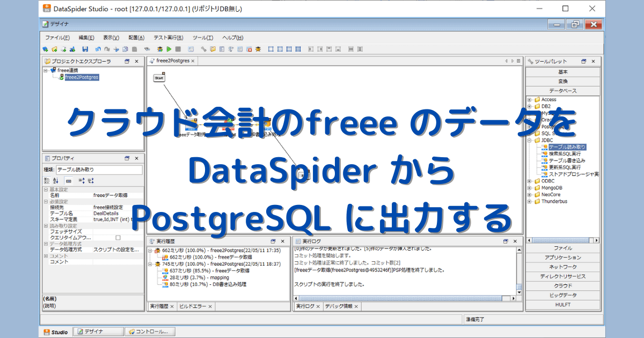Click the red X build-error toolbar icon
Viewport: 644px width, 338px height.
click(x=249, y=49)
